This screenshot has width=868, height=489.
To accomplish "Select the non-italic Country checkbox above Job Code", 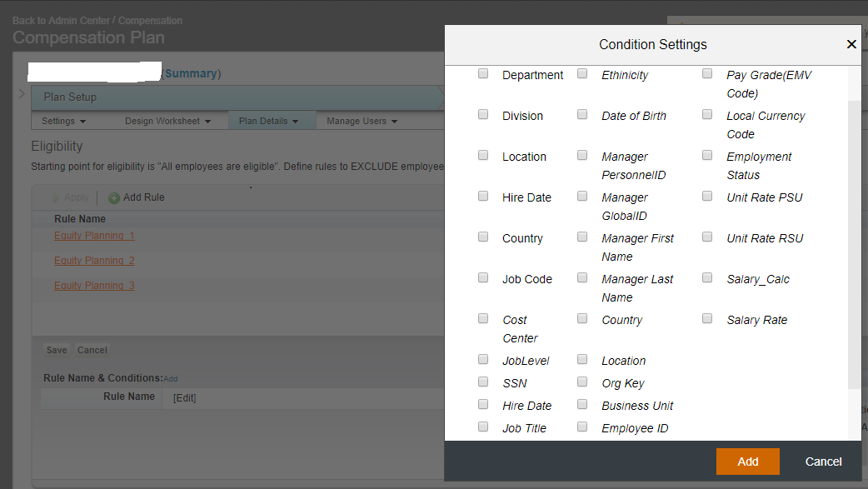I will click(483, 237).
